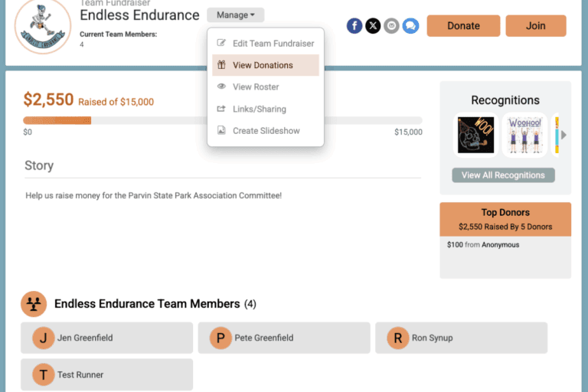The image size is (588, 392).
Task: Open View Roster from Manage menu
Action: [266, 87]
